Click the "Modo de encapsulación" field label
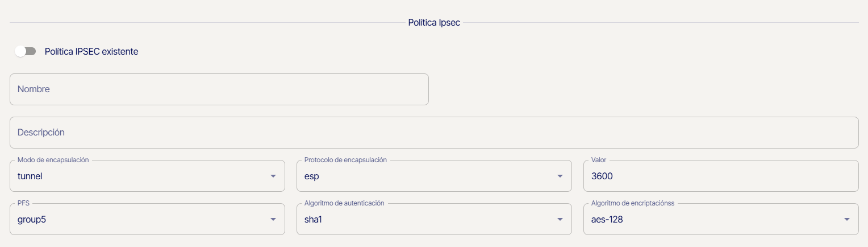The width and height of the screenshot is (868, 247). coord(53,160)
